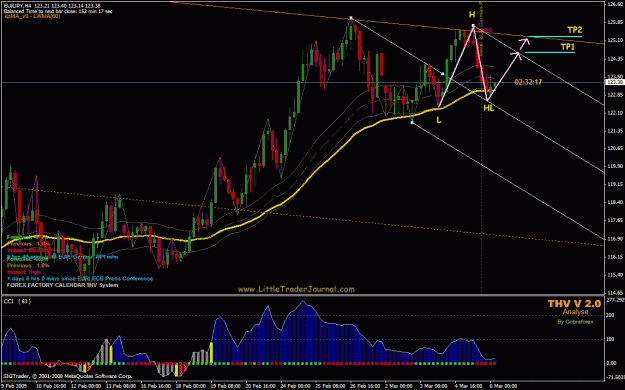Click the SIGTrader MetaQuotes copyright text
The width and height of the screenshot is (625, 390).
68,376
